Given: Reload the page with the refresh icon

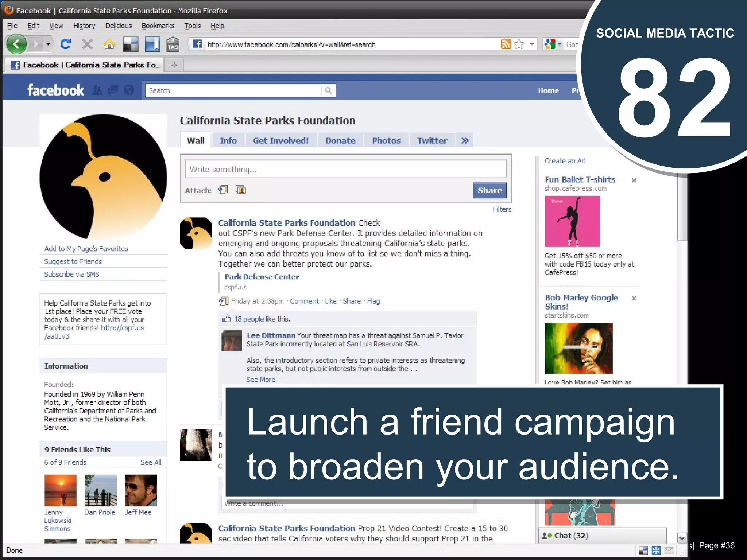Looking at the screenshot, I should coord(66,44).
